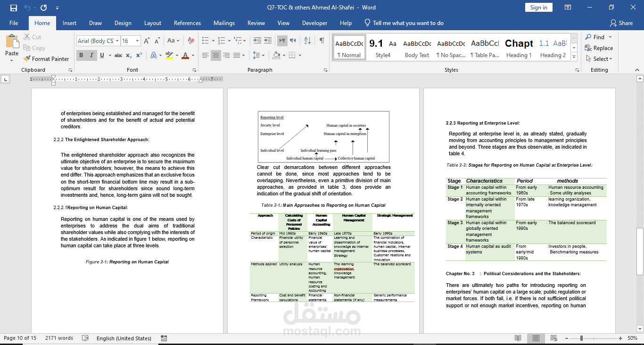Apply the Normal style
This screenshot has height=345, width=644.
[x=349, y=47]
